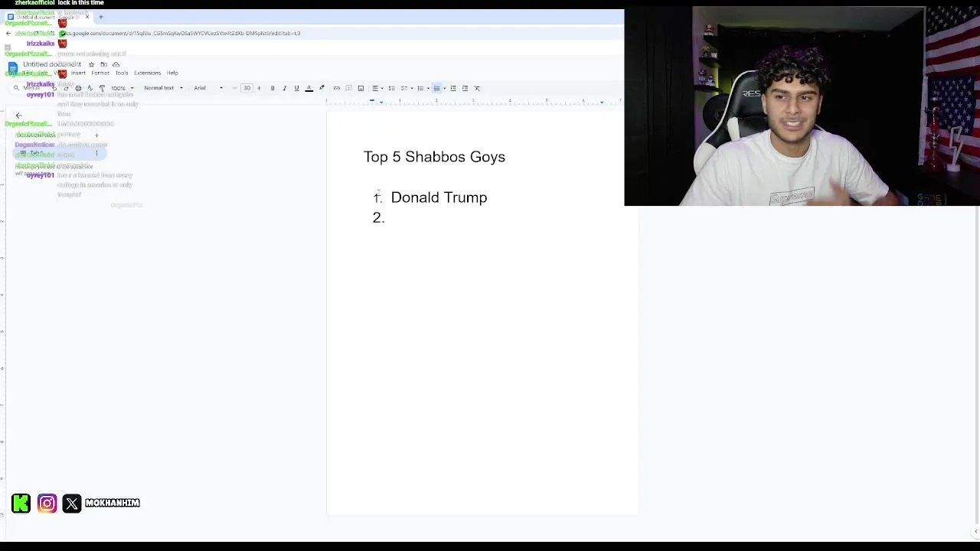Click the Instagram logo icon
980x551 pixels.
coord(47,503)
